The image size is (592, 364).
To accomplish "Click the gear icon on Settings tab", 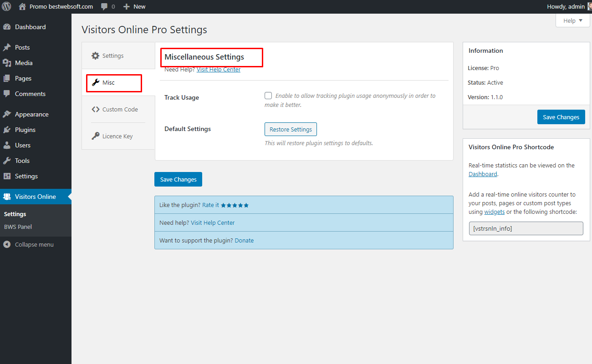I will tap(95, 56).
